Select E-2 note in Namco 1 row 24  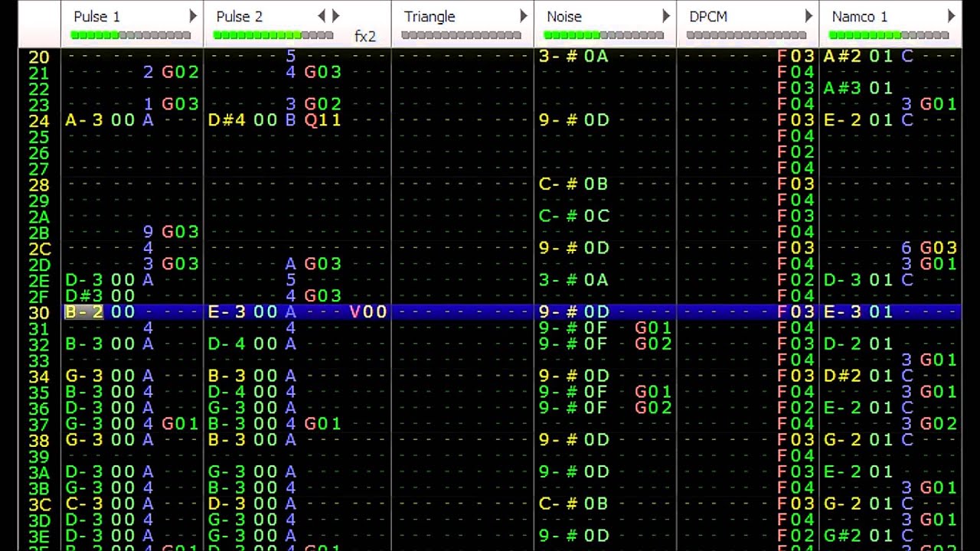pos(843,120)
